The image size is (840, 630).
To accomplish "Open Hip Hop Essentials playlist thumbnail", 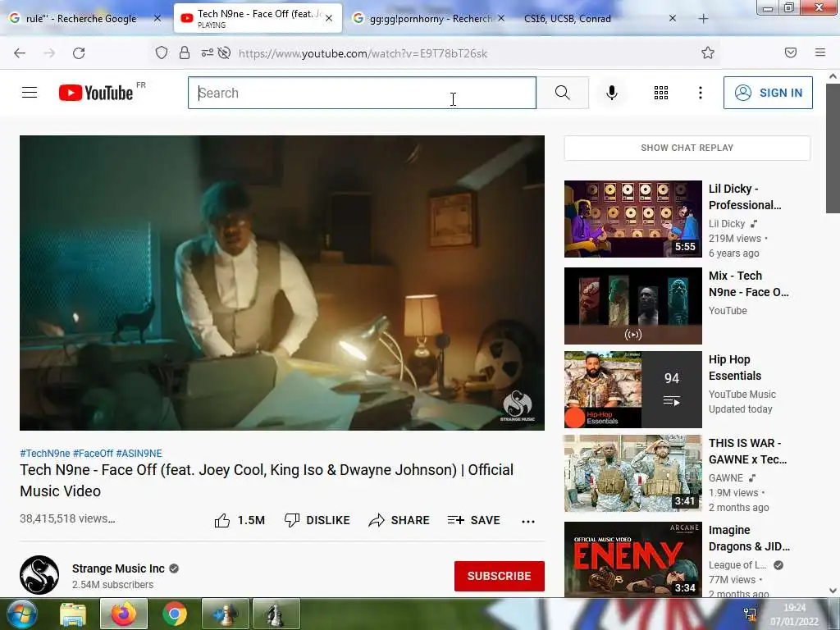I will point(632,390).
